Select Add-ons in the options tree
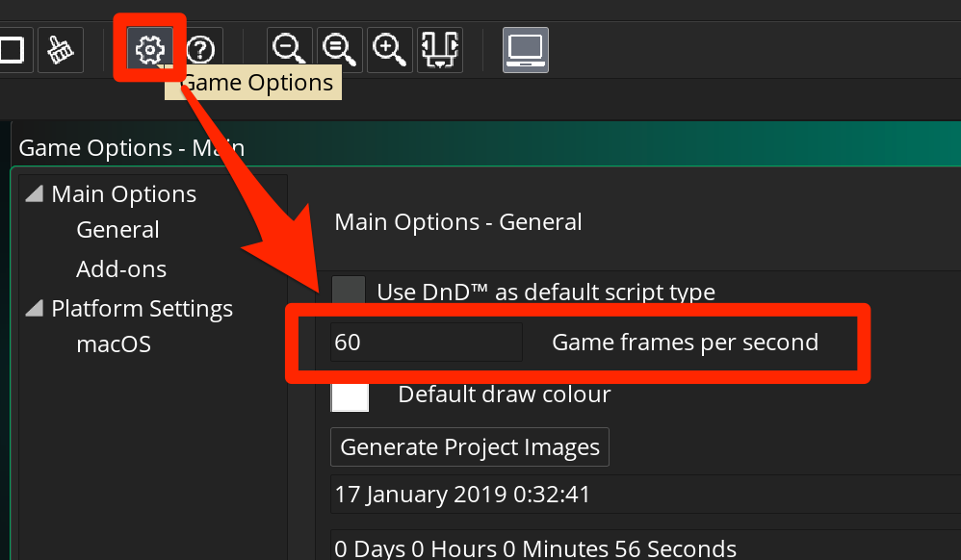 [x=121, y=269]
